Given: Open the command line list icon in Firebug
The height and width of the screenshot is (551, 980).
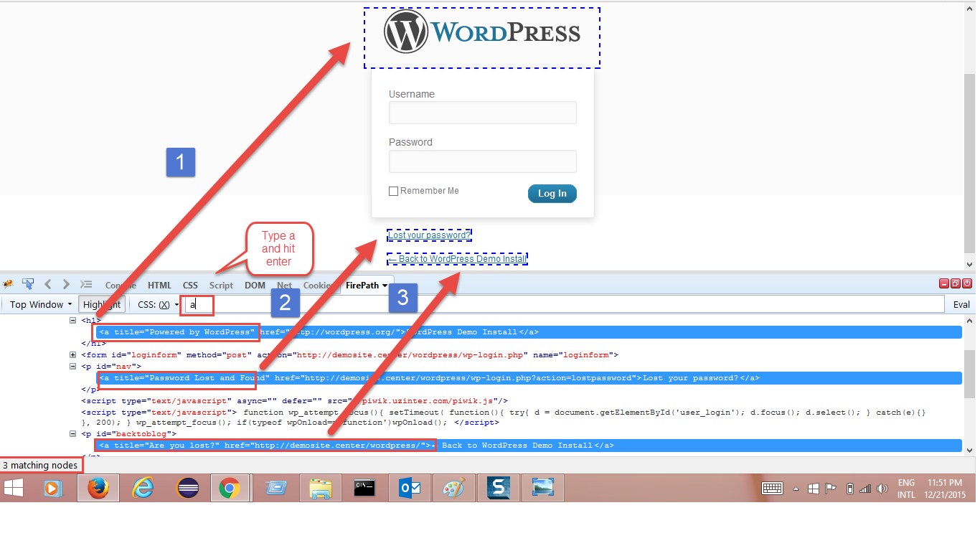Looking at the screenshot, I should pyautogui.click(x=85, y=284).
